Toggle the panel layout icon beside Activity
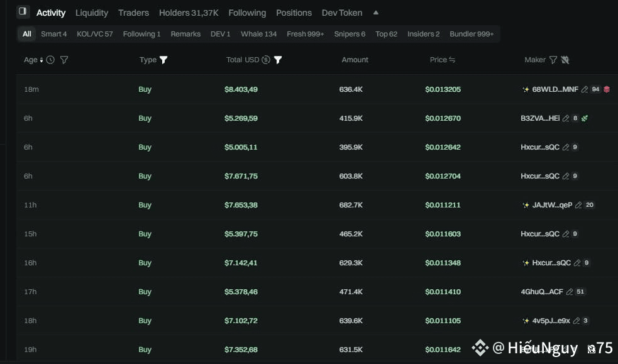Image resolution: width=618 pixels, height=364 pixels. point(23,11)
